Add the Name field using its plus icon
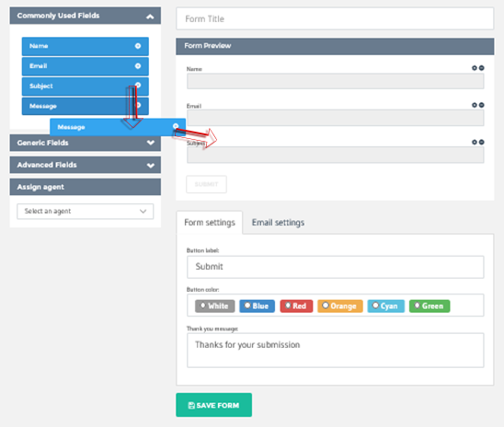The width and height of the screenshot is (504, 427). tap(138, 46)
